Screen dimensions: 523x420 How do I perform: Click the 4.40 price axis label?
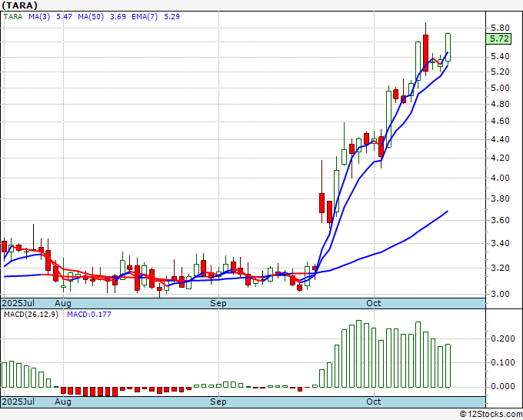click(500, 139)
